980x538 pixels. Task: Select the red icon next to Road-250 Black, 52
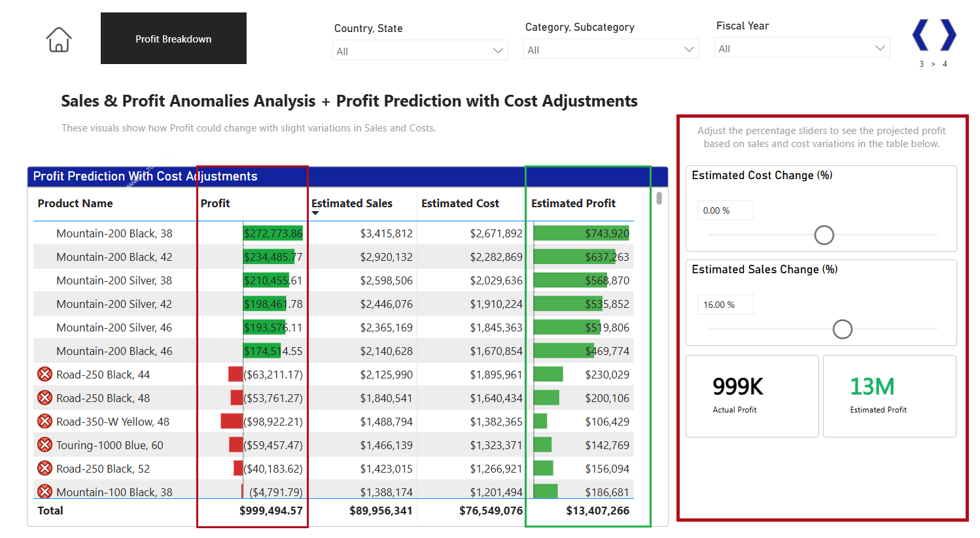(44, 468)
